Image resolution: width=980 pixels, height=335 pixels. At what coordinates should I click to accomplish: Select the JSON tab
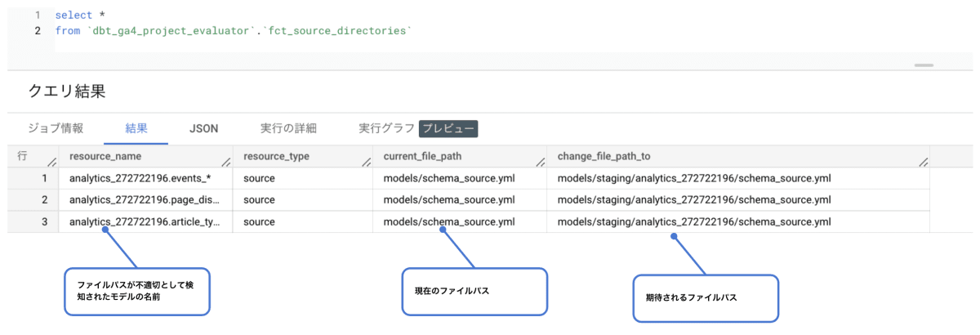coord(203,128)
